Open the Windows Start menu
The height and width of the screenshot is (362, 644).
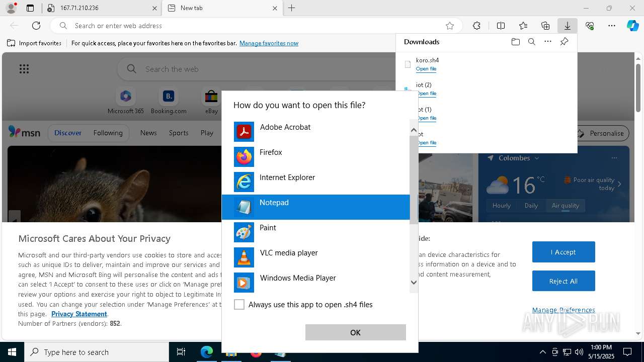click(12, 352)
